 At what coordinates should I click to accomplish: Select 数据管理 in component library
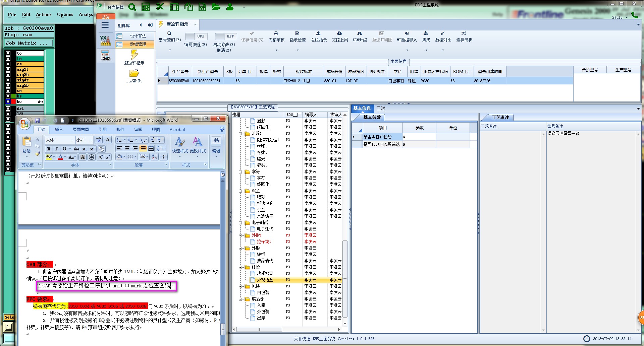coord(135,44)
